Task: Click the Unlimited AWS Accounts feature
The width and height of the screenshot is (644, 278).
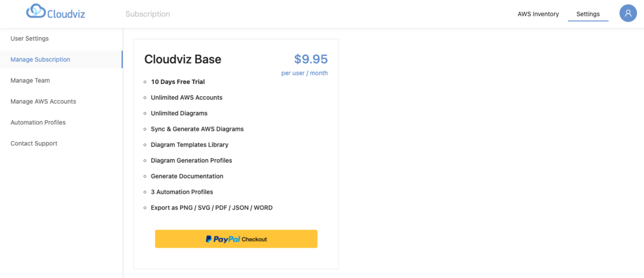Action: pyautogui.click(x=187, y=98)
